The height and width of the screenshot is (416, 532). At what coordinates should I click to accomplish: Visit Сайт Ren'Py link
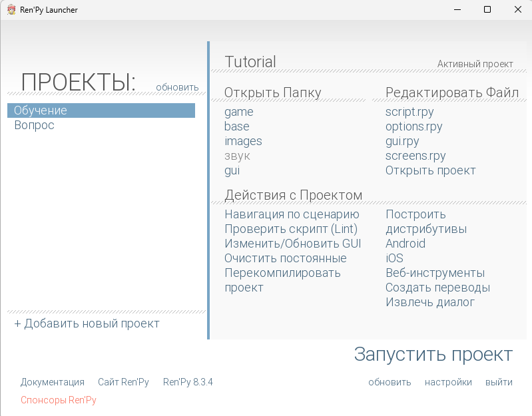pos(123,382)
